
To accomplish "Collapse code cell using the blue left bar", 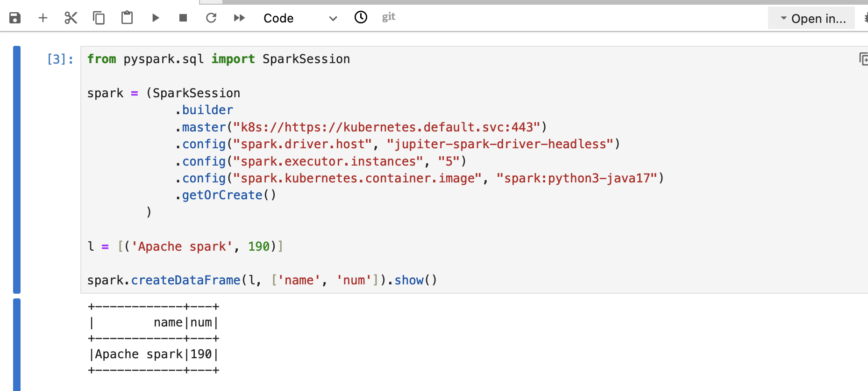I will [17, 170].
